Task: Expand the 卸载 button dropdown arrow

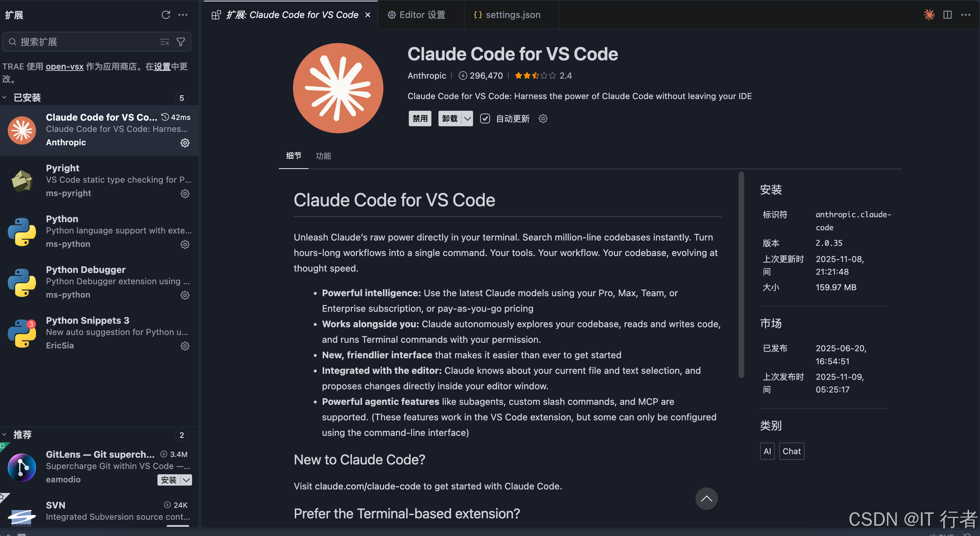Action: (467, 118)
